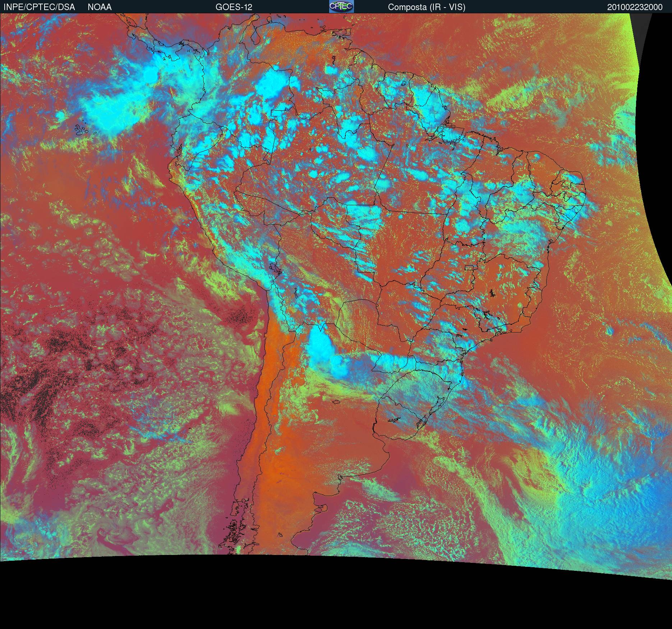The height and width of the screenshot is (629, 672).
Task: Click the 'INPE/CPTEC/DSA' header text
Action: pos(39,7)
